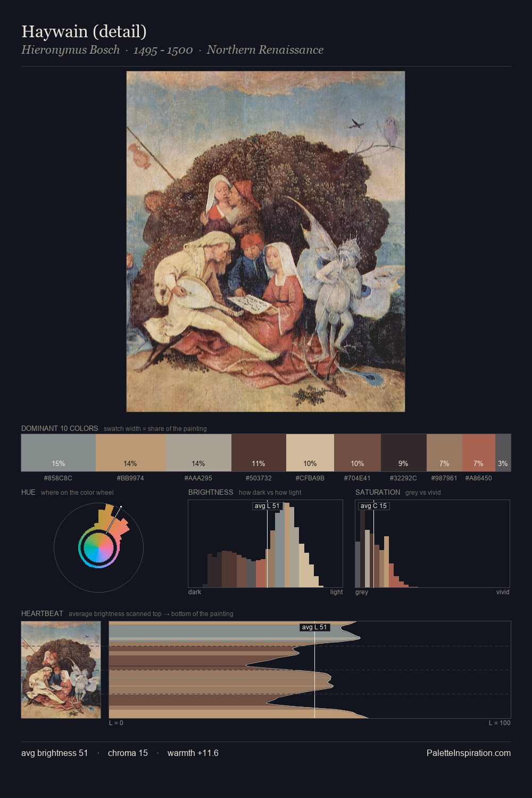Click the #503732 dark brown swatch
532x798 pixels.
[x=259, y=453]
